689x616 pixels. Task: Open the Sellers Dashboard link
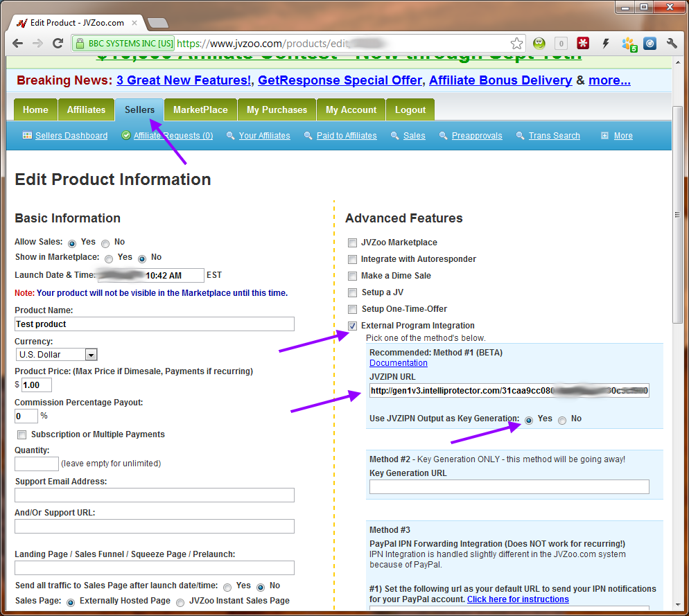pyautogui.click(x=71, y=136)
